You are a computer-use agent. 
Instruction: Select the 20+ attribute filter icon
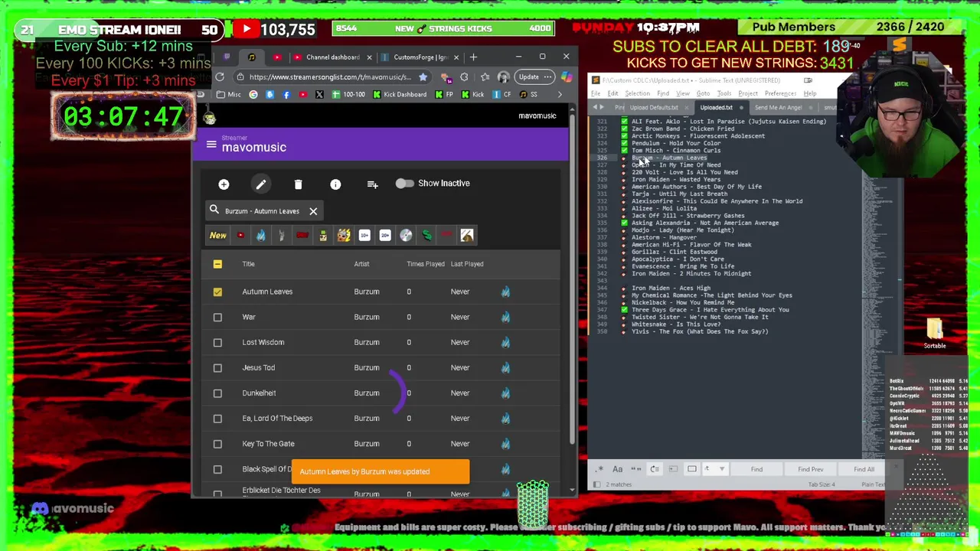coord(385,236)
